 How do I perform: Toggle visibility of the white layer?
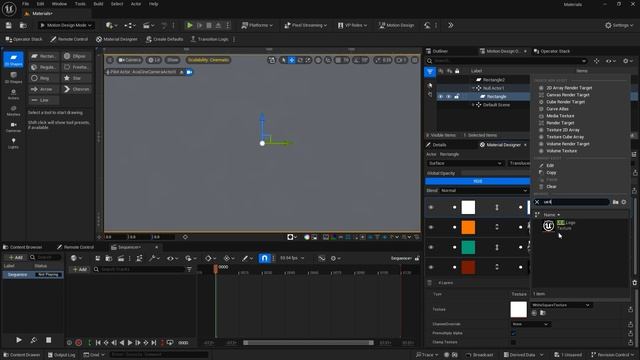[431, 207]
